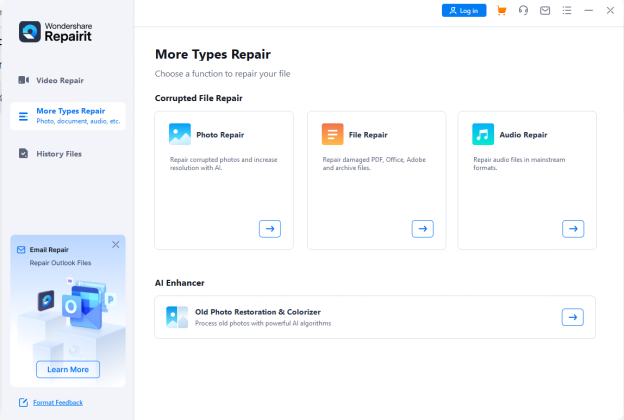
Task: Click the Log in button
Action: 464,11
